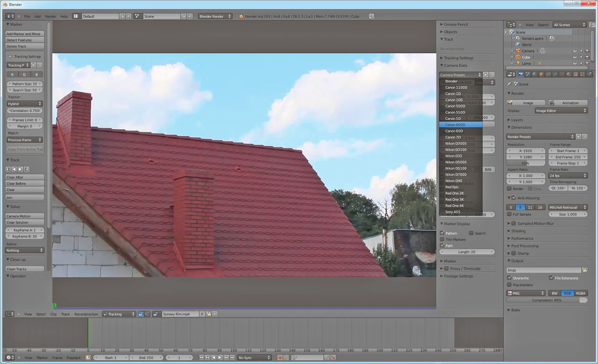Toggle the Pattern checkbox in Marker Display
This screenshot has height=364, width=598.
[x=442, y=233]
